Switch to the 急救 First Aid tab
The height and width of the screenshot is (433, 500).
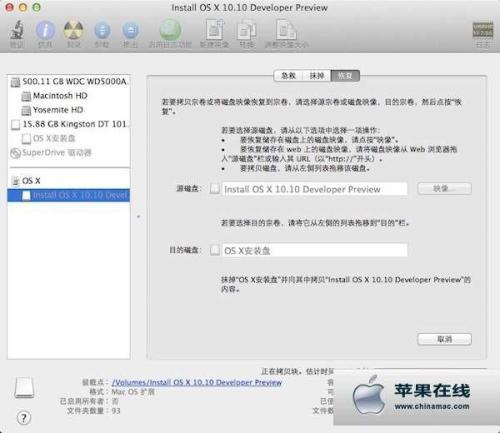tap(288, 76)
